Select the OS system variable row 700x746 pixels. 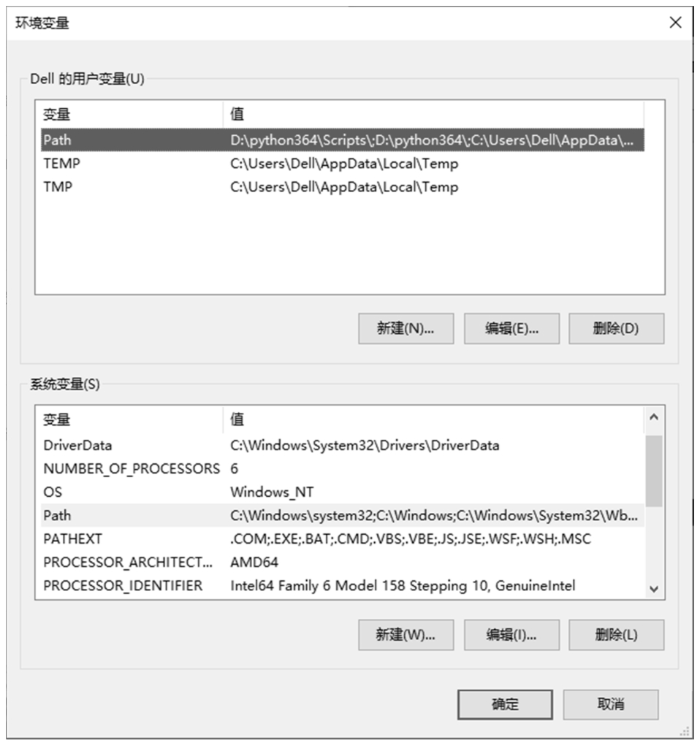343,492
